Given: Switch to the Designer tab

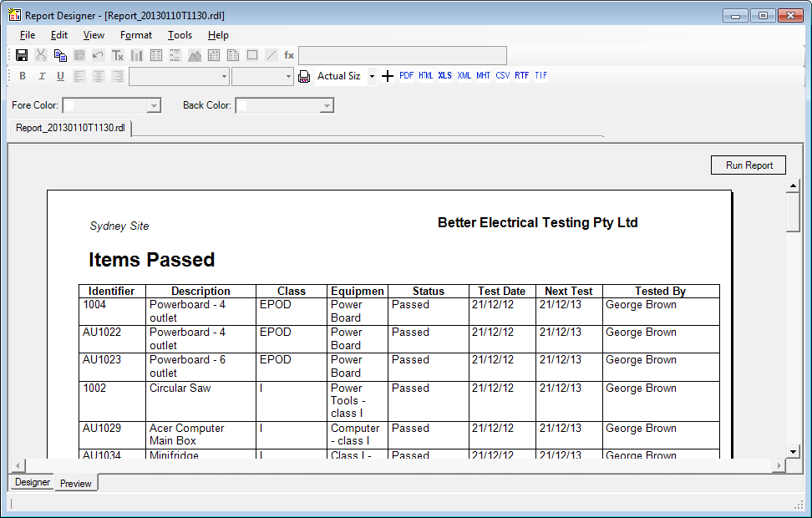Looking at the screenshot, I should [x=33, y=482].
